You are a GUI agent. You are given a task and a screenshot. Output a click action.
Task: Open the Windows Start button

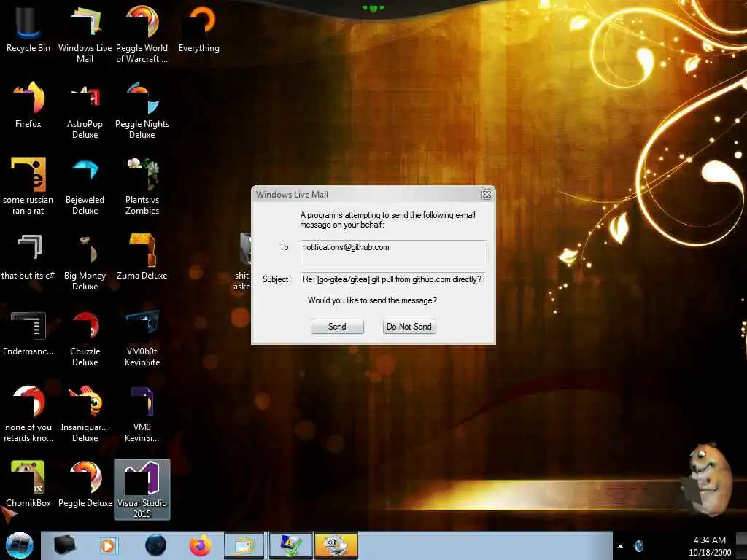(x=19, y=545)
